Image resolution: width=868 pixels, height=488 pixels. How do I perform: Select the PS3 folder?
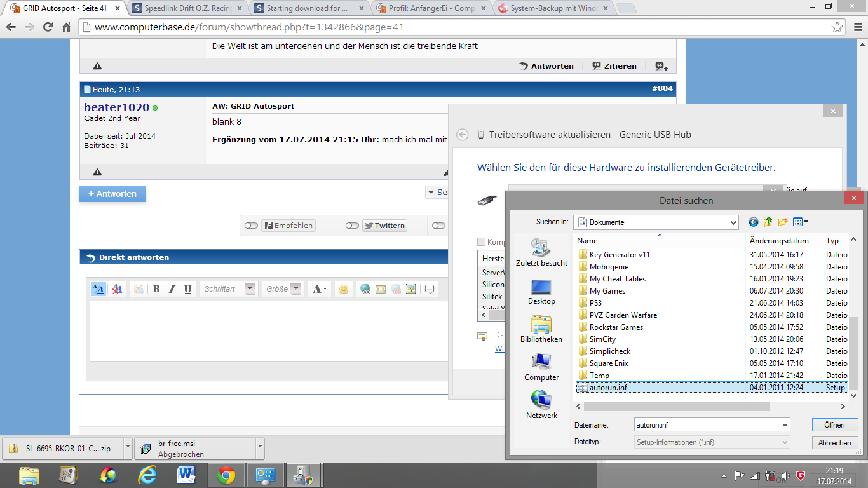click(x=590, y=303)
